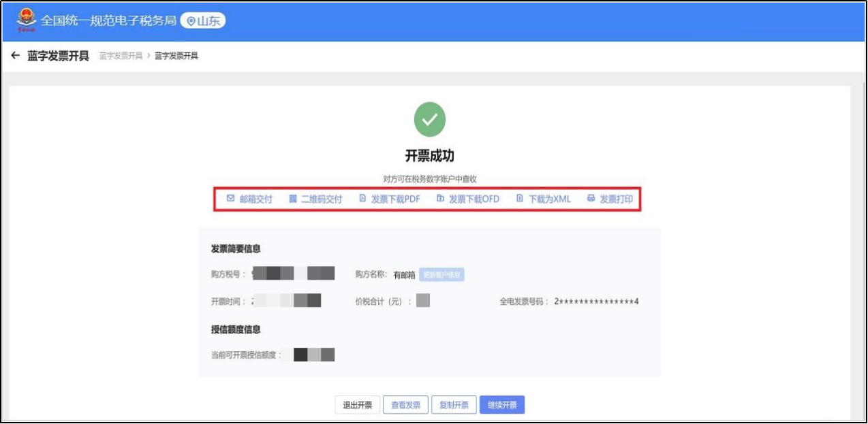
Task: Click the location pin icon beside 山东
Action: tap(191, 21)
